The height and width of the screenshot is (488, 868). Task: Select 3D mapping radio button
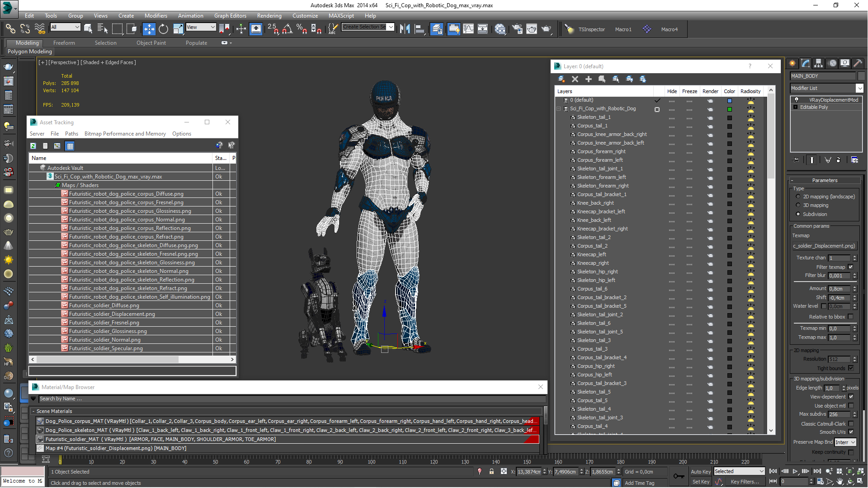tap(798, 205)
